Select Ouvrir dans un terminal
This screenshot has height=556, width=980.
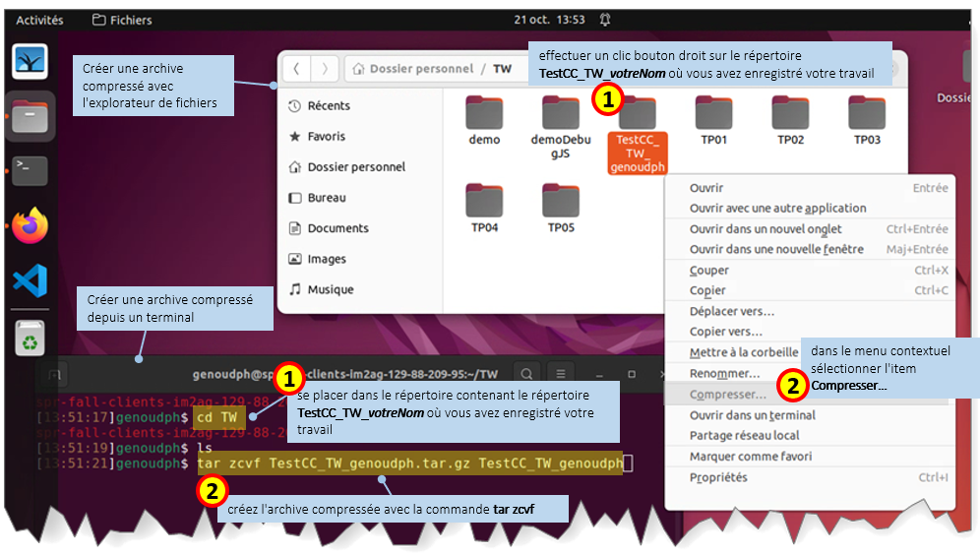click(753, 415)
